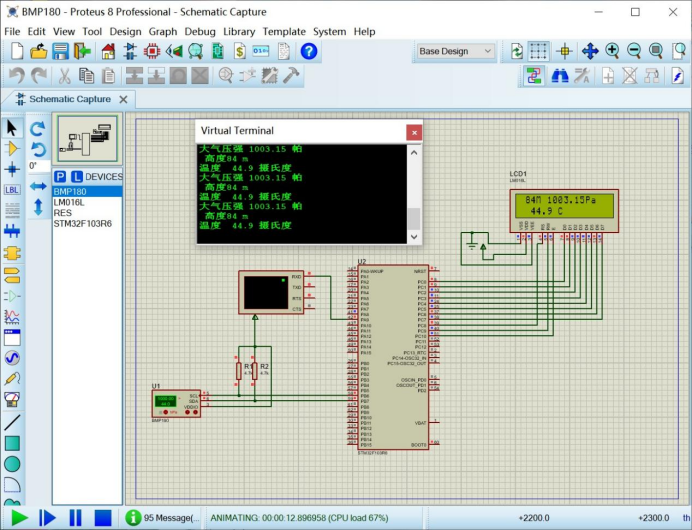Toggle the wire autorouter button
Viewport: 692px width, 530px height.
(534, 76)
